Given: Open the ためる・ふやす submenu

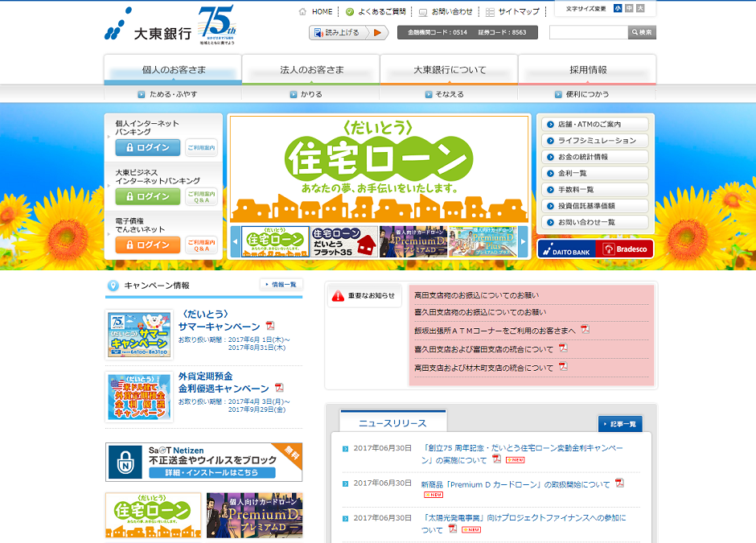Looking at the screenshot, I should point(167,94).
